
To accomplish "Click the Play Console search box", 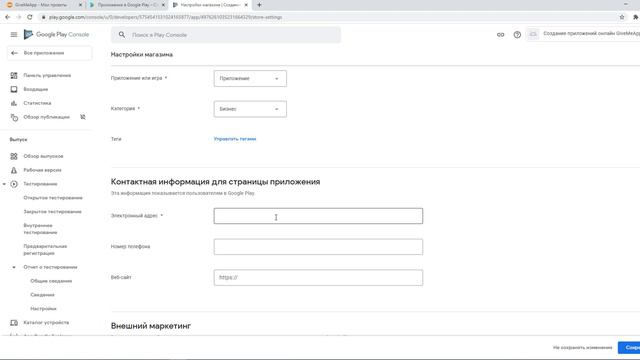I will tap(226, 35).
